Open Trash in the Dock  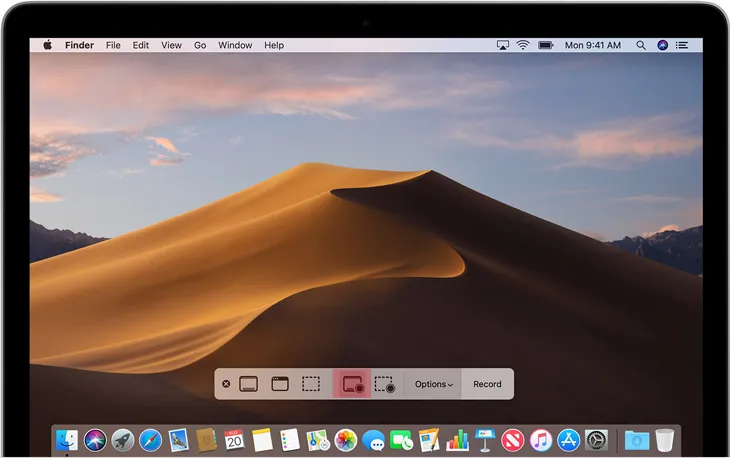pyautogui.click(x=664, y=440)
